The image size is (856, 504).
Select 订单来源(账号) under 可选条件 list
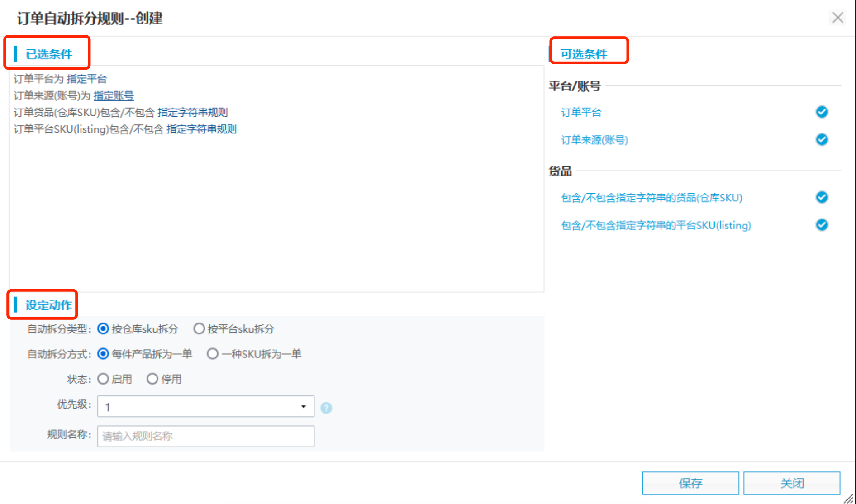[x=594, y=140]
